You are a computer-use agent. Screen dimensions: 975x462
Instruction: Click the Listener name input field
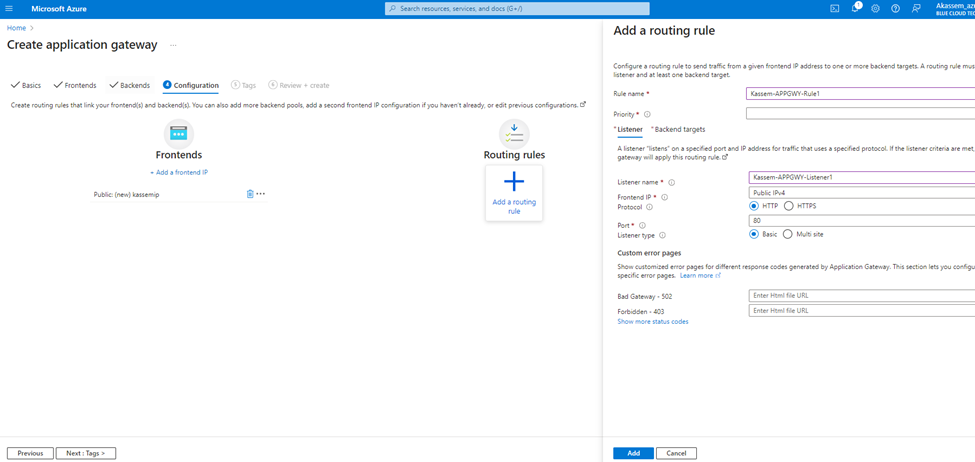click(861, 177)
